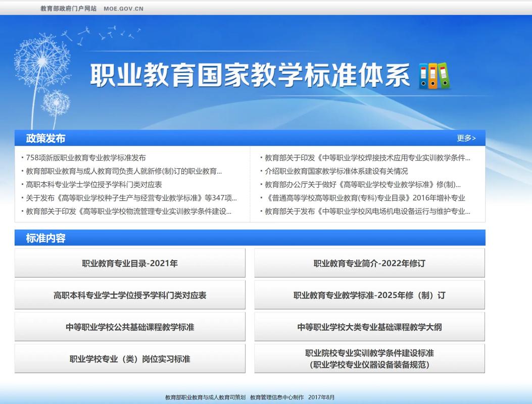Click 职业学校专业(类)岗位实习标准 button

pos(130,359)
